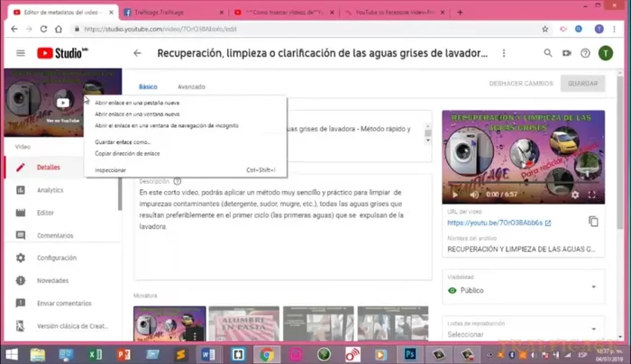Open the help question mark icon
The image size is (631, 364).
point(585,53)
